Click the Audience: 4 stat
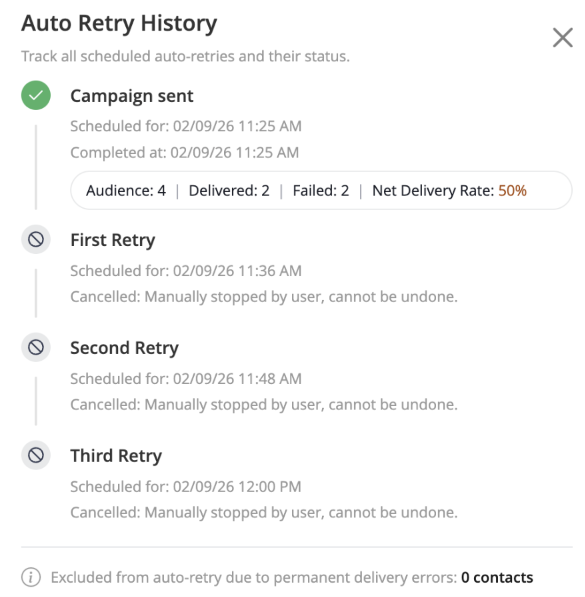The height and width of the screenshot is (597, 585). click(126, 190)
